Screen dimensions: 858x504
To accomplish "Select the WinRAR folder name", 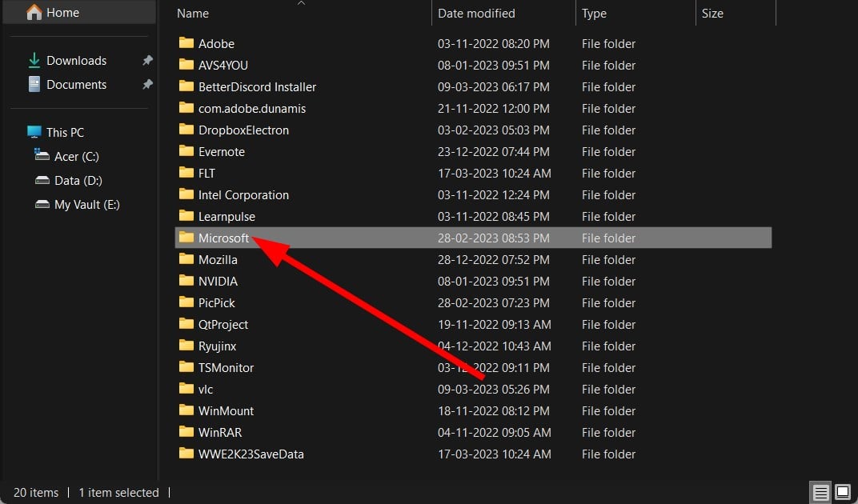I will 220,433.
